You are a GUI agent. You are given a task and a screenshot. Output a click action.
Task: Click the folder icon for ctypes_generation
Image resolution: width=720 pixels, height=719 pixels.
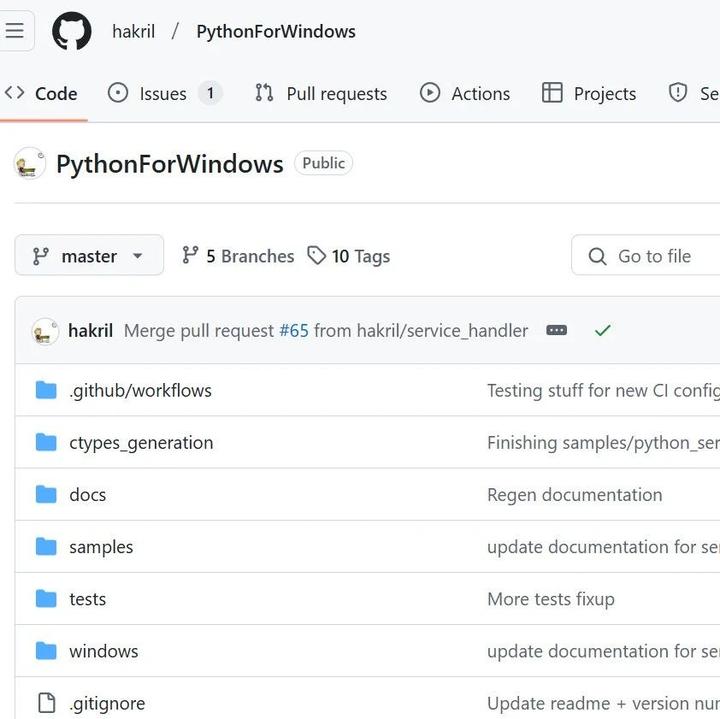click(46, 443)
